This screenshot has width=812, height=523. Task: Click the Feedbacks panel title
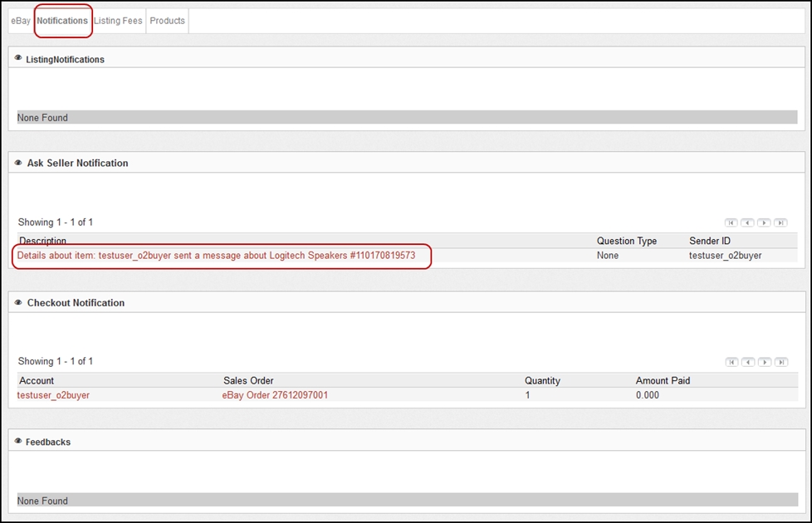(x=48, y=442)
